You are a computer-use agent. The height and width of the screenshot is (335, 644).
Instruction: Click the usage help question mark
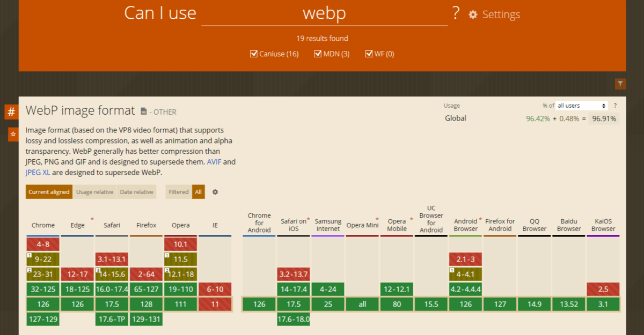click(615, 106)
